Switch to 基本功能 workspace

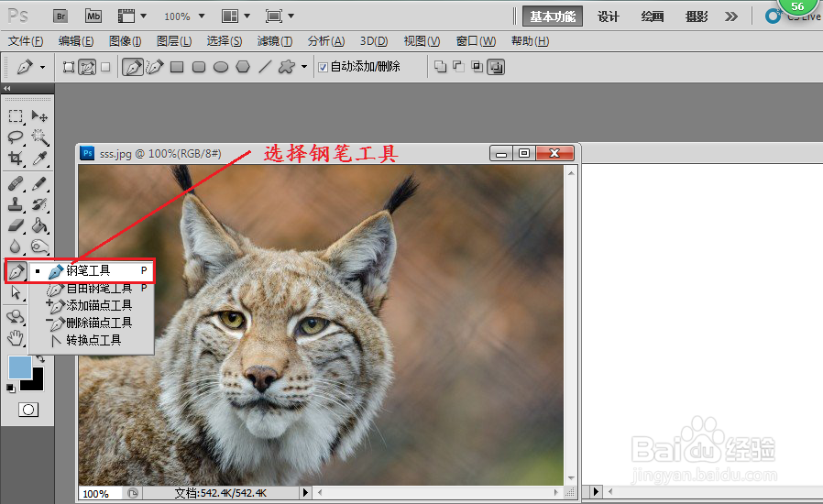coord(553,16)
